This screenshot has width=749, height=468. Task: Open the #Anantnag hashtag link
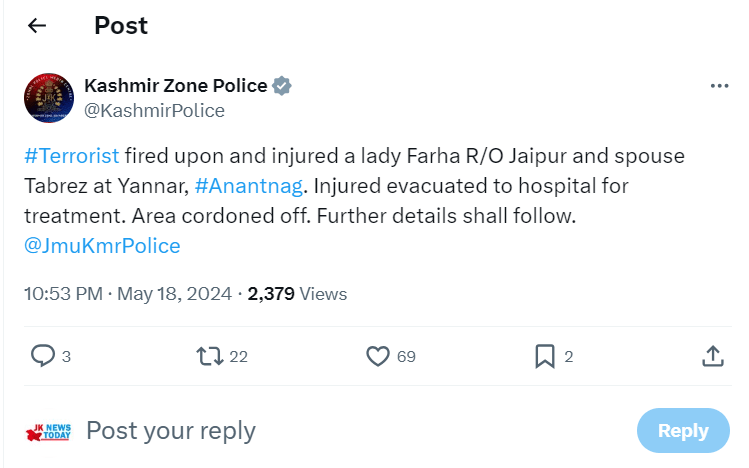249,186
